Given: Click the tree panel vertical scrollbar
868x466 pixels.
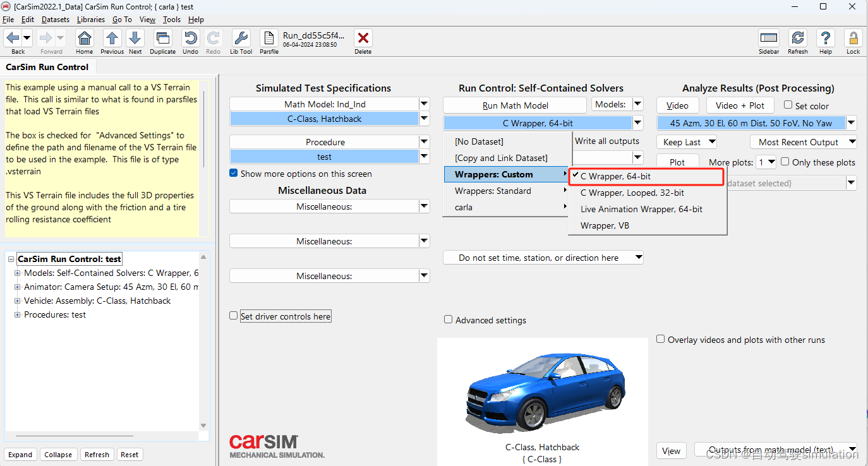Looking at the screenshot, I should click(x=203, y=341).
